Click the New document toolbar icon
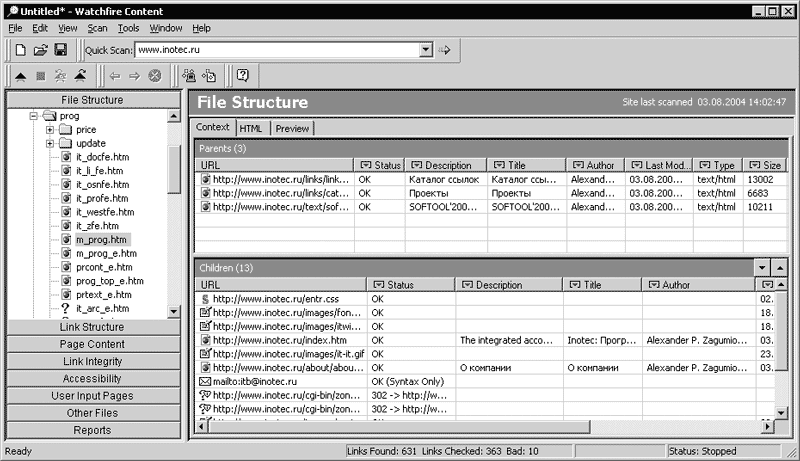The image size is (800, 461). click(x=20, y=49)
